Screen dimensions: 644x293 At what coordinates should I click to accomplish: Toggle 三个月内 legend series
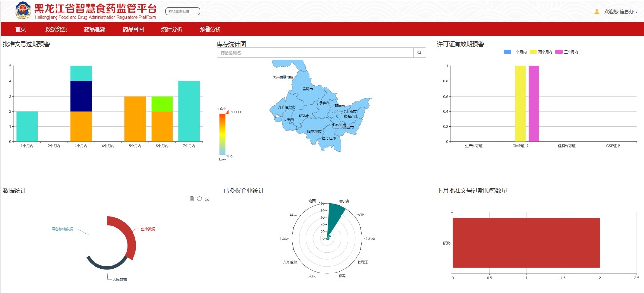(x=567, y=52)
